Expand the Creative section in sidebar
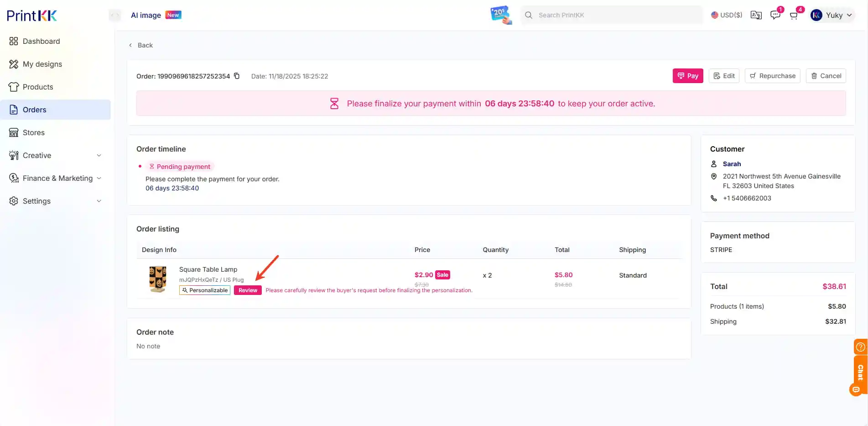Screen dimensions: 868x426 click(55, 155)
